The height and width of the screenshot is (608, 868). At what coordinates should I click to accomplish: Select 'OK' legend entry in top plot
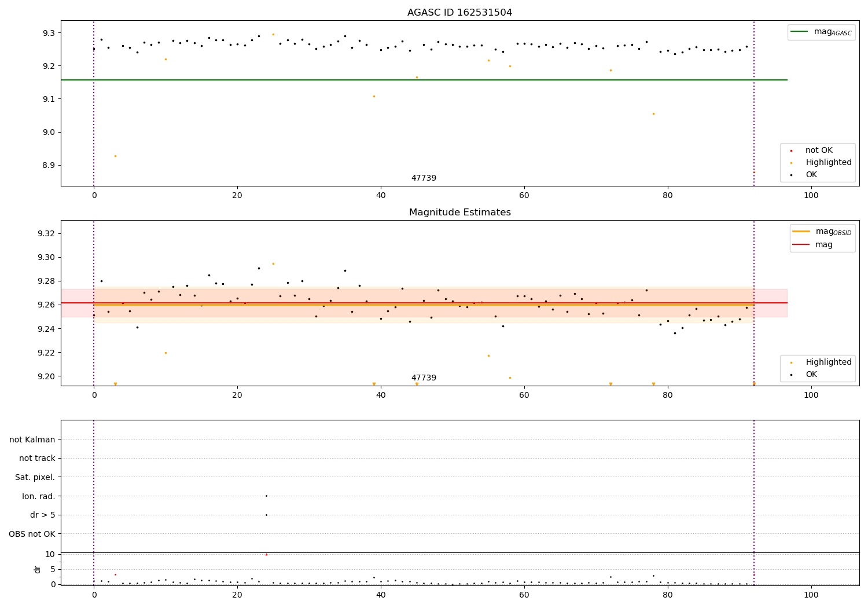pyautogui.click(x=811, y=175)
